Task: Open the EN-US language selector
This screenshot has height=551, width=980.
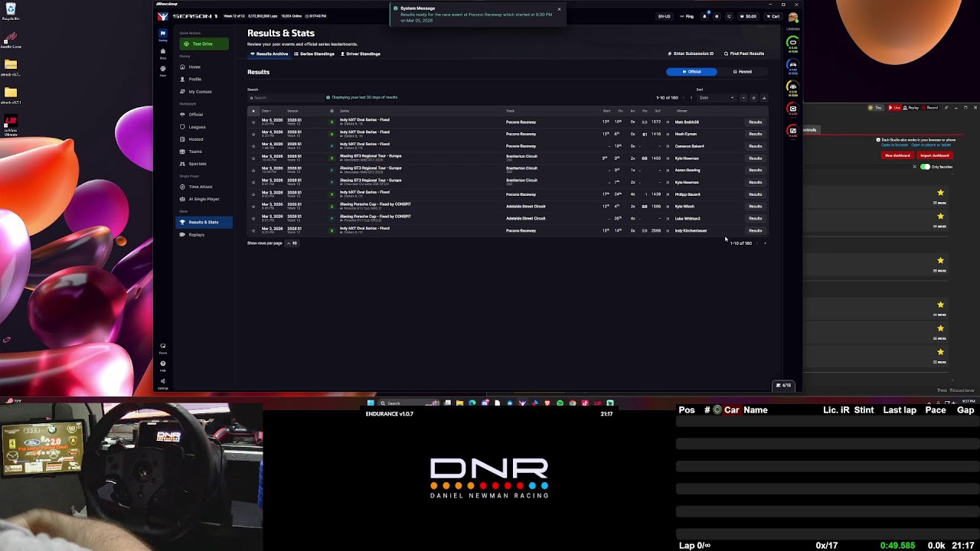Action: [664, 16]
